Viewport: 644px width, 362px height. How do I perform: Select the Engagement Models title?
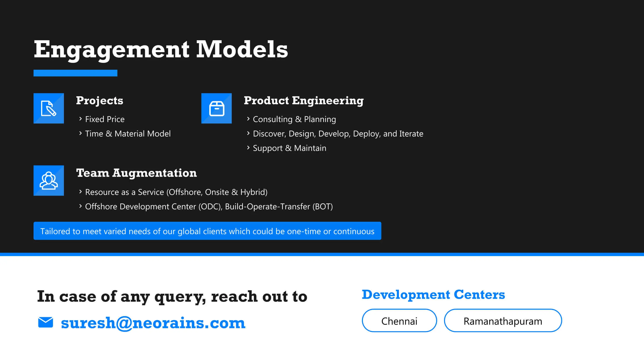click(x=161, y=49)
